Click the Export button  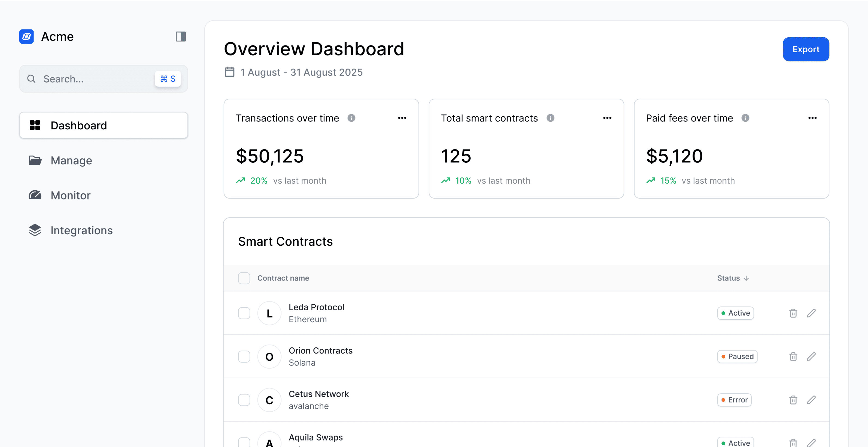click(806, 49)
